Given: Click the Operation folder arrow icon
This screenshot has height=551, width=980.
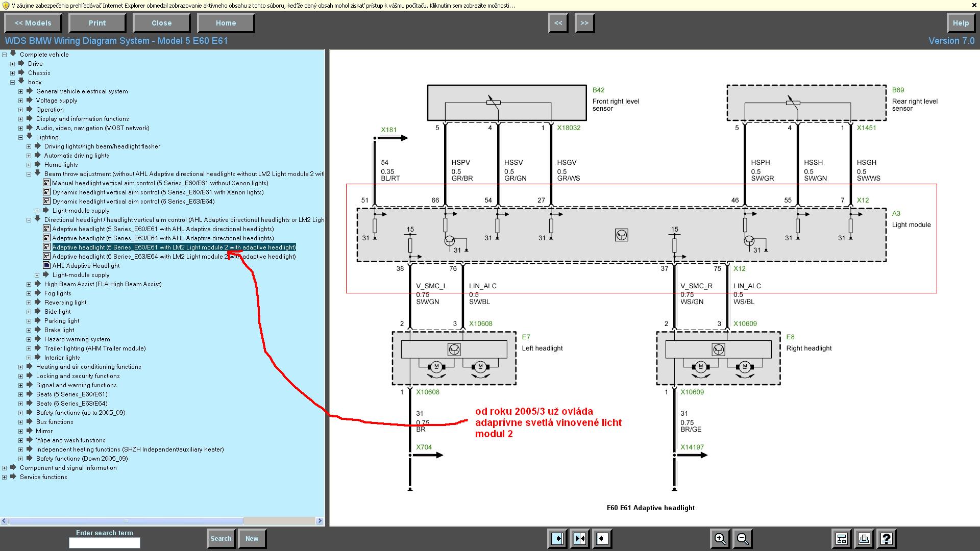Looking at the screenshot, I should point(30,109).
